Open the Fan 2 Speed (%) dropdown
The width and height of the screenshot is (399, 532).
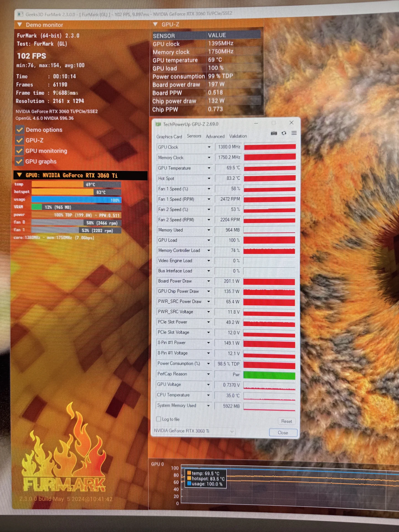click(209, 209)
